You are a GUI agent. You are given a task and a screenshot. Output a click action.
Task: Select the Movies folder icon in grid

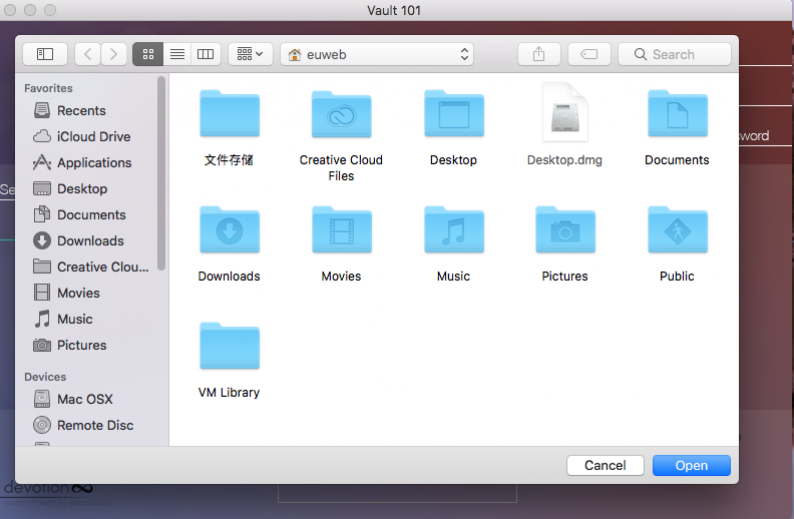[x=342, y=229]
